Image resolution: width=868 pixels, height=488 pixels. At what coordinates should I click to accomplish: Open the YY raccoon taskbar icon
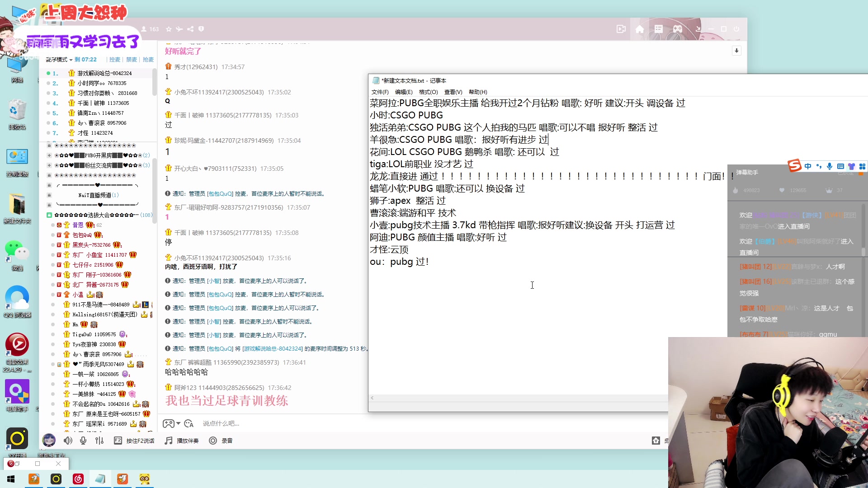point(145,479)
